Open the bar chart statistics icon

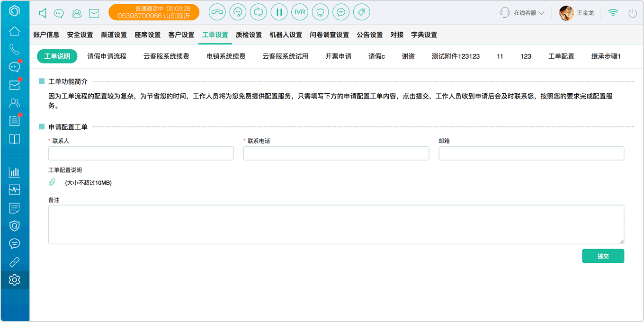[15, 172]
